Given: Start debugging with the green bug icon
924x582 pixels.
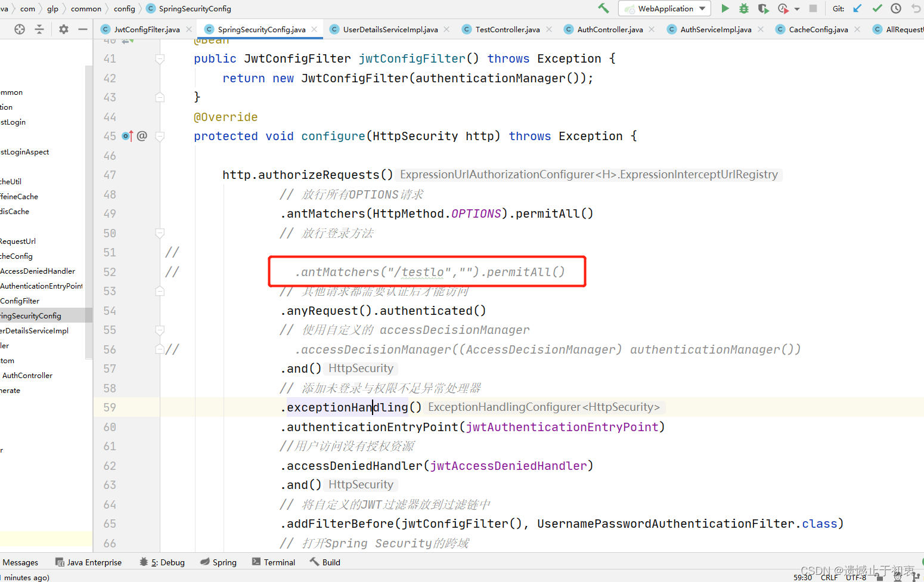Looking at the screenshot, I should [744, 8].
